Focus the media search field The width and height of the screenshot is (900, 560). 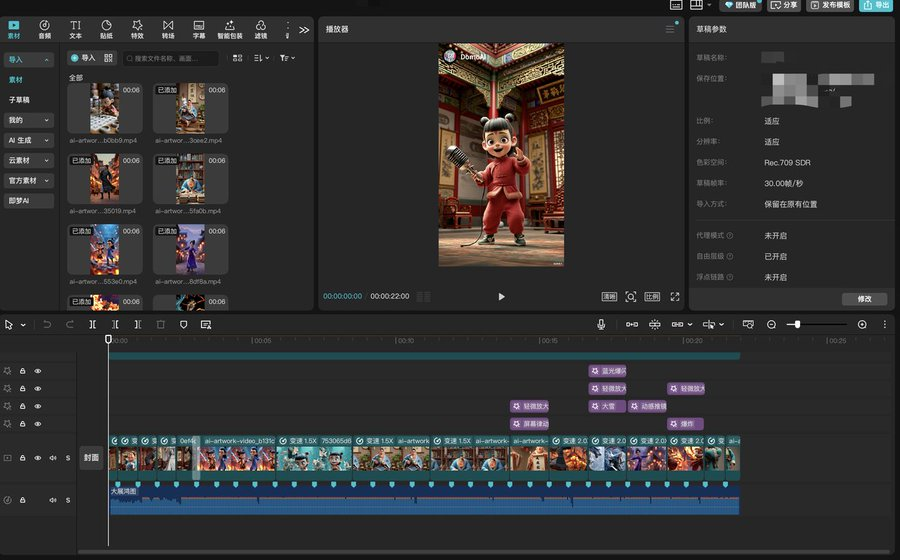pos(170,58)
